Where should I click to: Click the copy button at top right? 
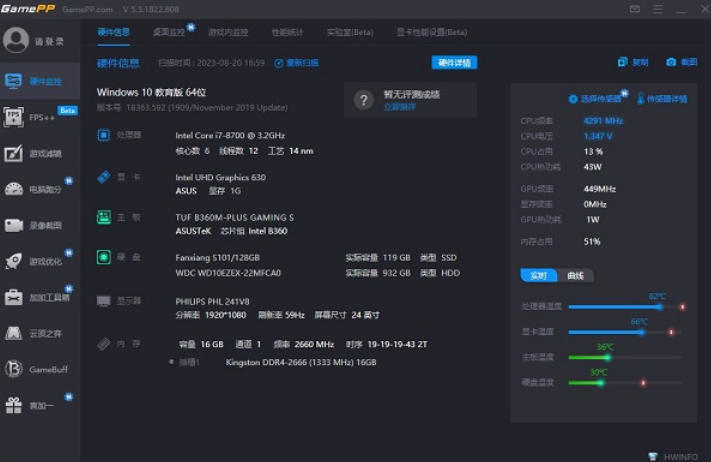click(633, 62)
